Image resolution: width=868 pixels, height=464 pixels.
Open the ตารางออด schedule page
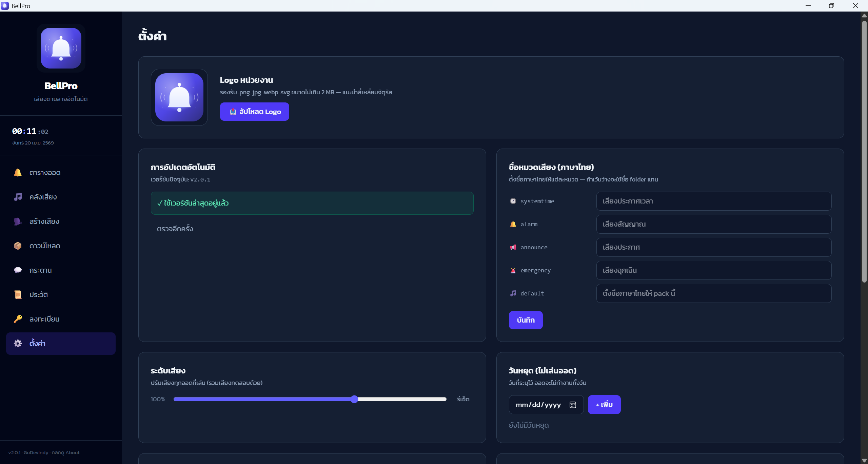click(x=61, y=173)
